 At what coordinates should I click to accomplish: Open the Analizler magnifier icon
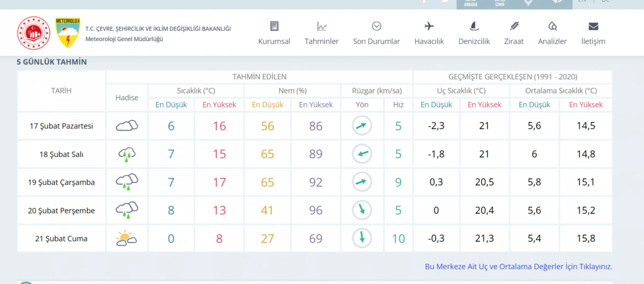552,26
